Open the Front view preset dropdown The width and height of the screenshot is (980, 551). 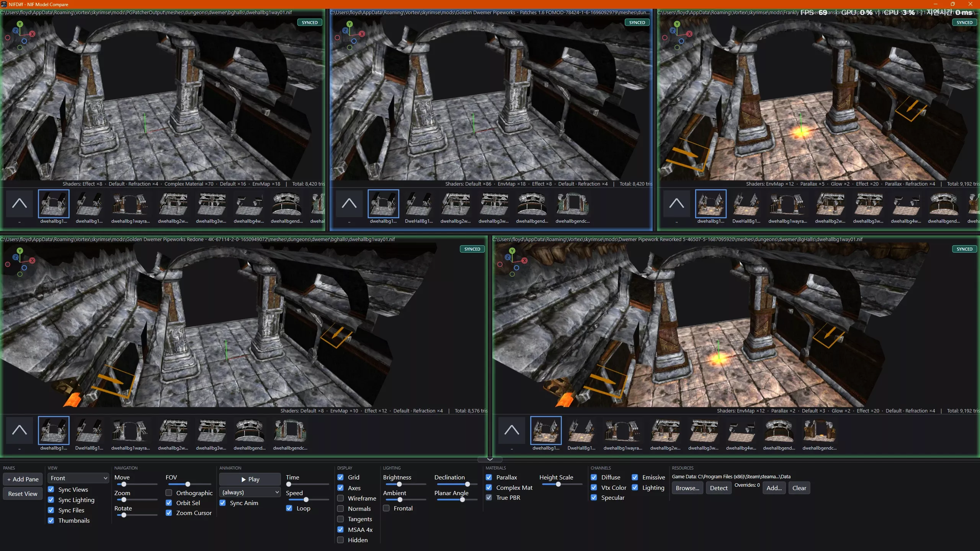[x=78, y=478]
